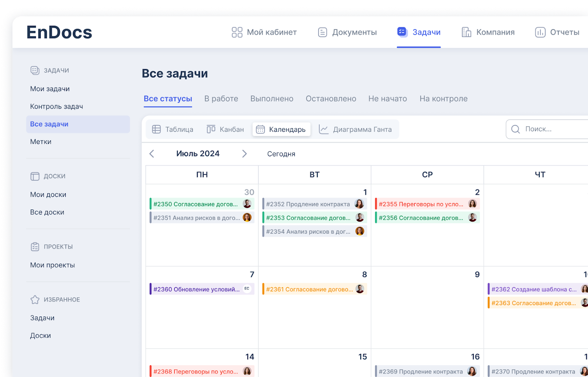Click the ВТ column header
Viewport: 588px width, 377px height.
(315, 175)
